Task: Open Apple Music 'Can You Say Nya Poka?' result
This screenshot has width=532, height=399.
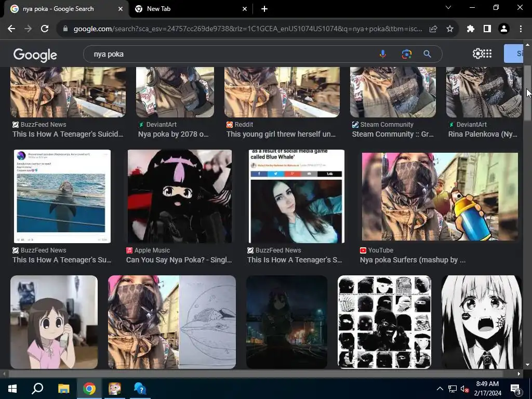Action: [179, 260]
